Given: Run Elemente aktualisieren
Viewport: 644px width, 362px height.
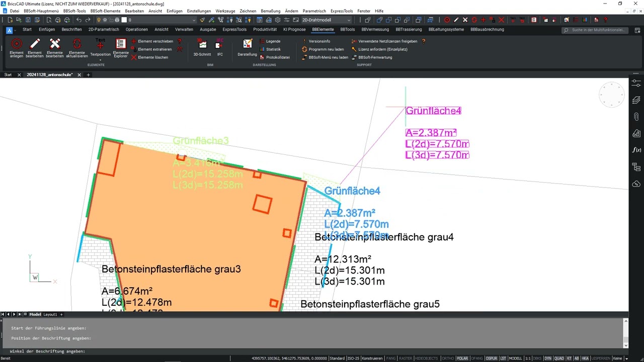Looking at the screenshot, I should pyautogui.click(x=77, y=48).
